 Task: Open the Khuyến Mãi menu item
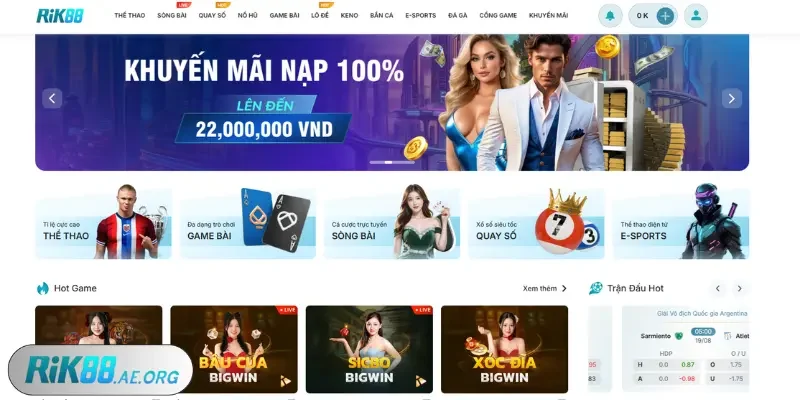(548, 15)
